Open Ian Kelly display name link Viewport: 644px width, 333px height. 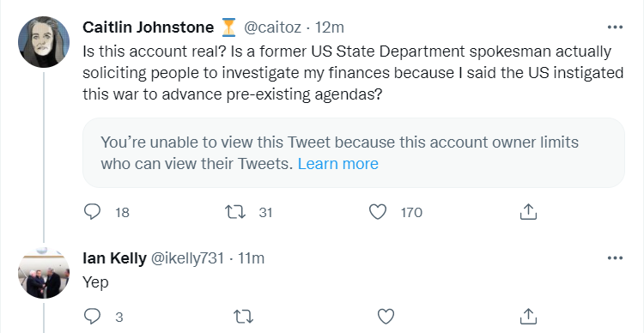pos(114,258)
